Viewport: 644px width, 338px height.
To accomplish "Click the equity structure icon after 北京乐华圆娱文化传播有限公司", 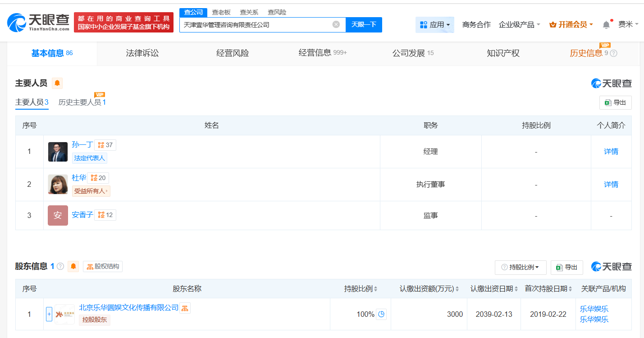I will click(x=185, y=308).
